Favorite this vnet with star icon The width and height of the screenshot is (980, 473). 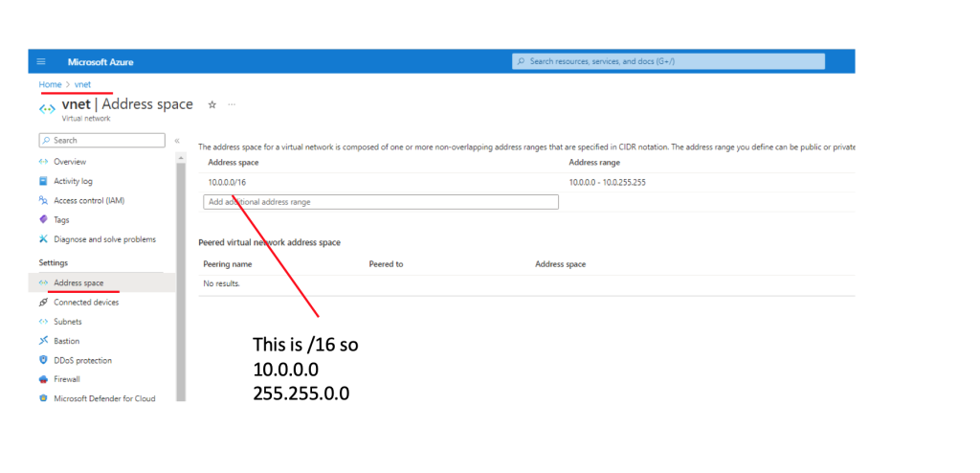tap(212, 104)
